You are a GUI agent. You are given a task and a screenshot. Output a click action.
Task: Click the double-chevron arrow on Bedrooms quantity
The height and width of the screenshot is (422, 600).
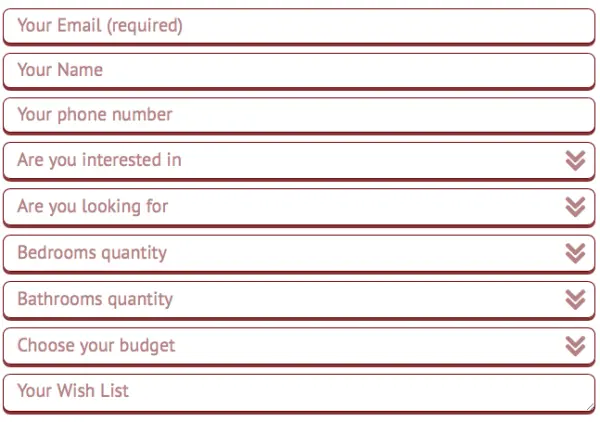[574, 253]
